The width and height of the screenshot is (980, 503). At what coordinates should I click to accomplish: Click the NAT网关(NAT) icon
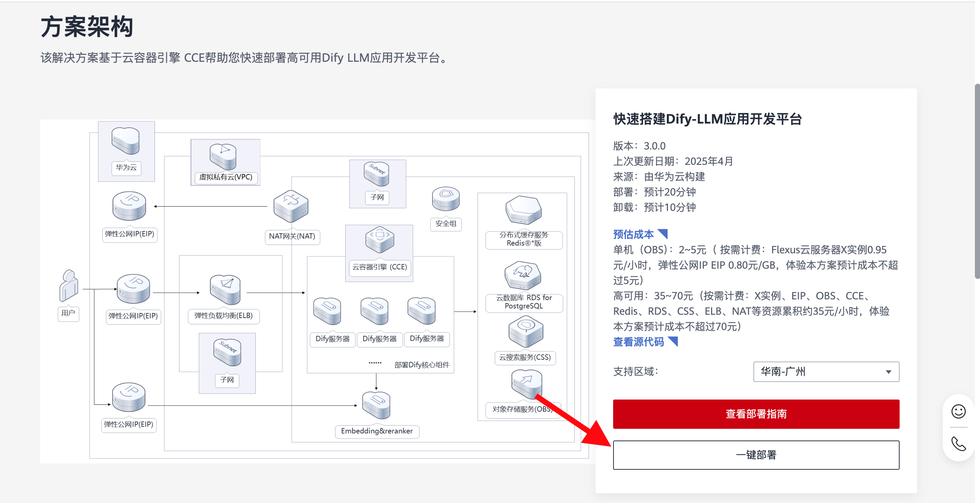point(291,206)
